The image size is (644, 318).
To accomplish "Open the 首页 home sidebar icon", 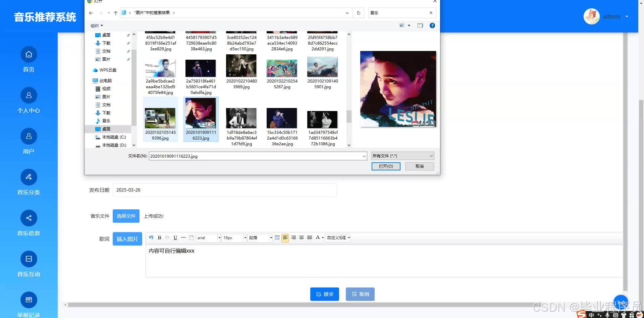I will pos(29,54).
